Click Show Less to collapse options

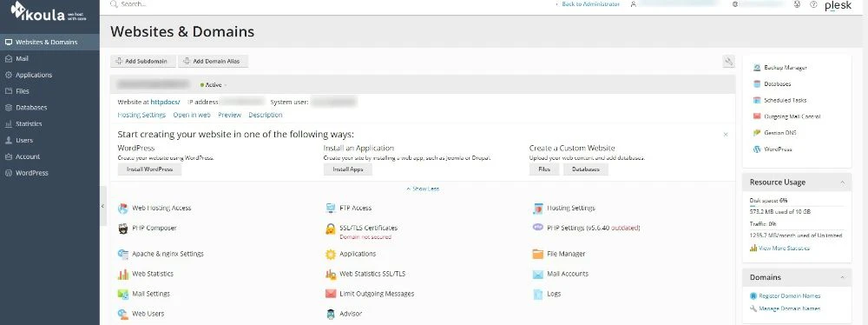423,189
